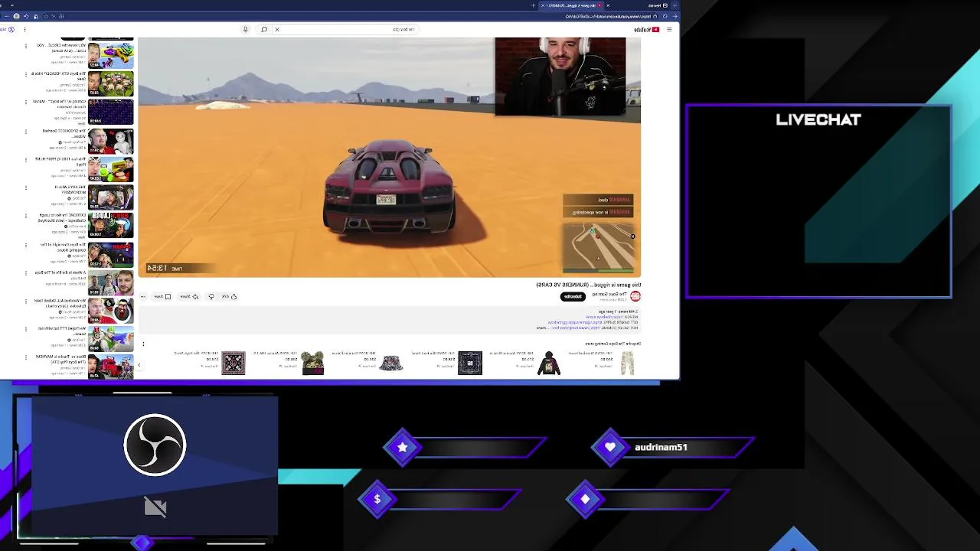Like the video with thumbs-up
The height and width of the screenshot is (551, 980).
229,296
